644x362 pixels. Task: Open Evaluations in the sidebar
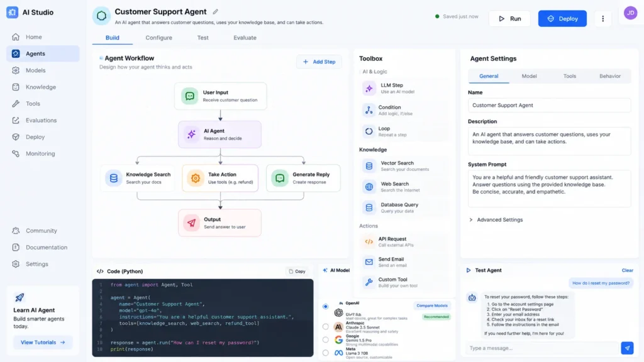[43, 120]
